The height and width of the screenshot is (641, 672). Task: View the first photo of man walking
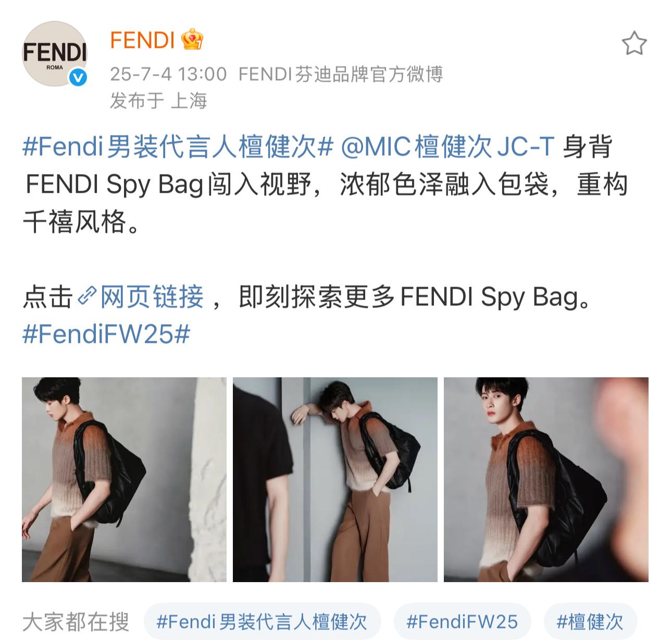[x=124, y=479]
